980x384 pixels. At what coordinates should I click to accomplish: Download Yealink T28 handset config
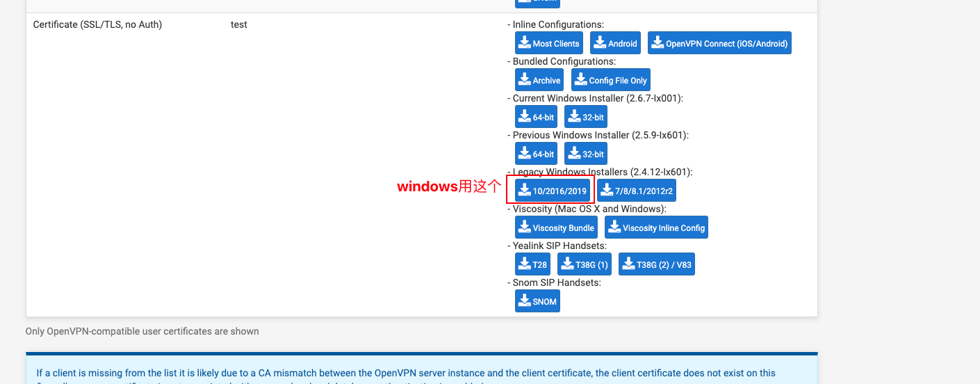click(532, 264)
